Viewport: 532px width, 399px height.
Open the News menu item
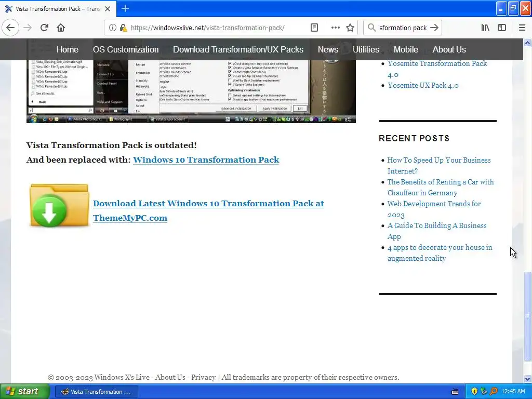point(328,49)
